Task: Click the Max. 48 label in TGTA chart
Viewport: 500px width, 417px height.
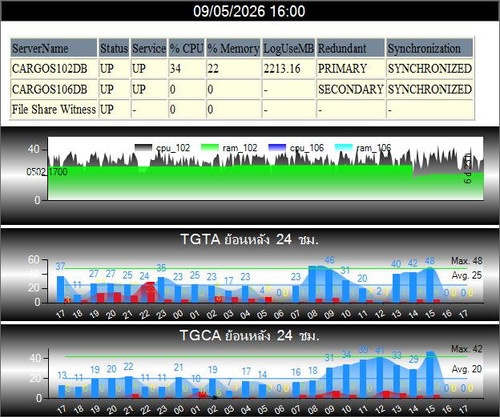Action: pyautogui.click(x=467, y=261)
